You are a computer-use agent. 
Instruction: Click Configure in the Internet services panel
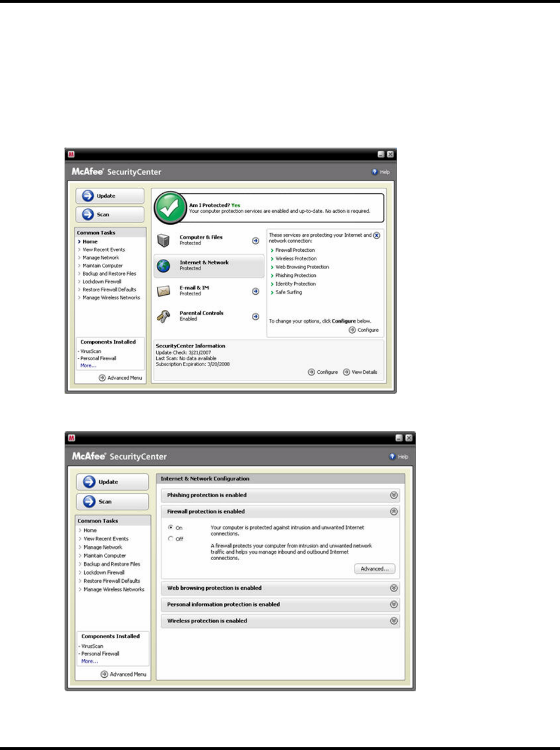coord(364,330)
